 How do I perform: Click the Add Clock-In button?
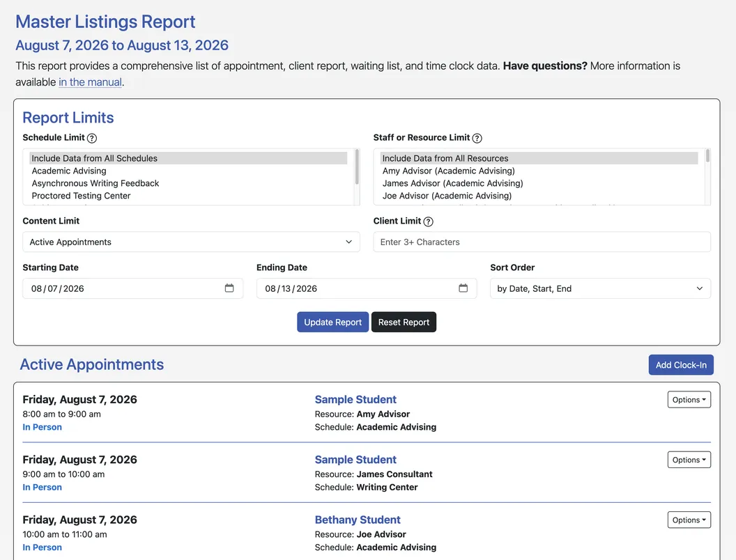point(681,365)
